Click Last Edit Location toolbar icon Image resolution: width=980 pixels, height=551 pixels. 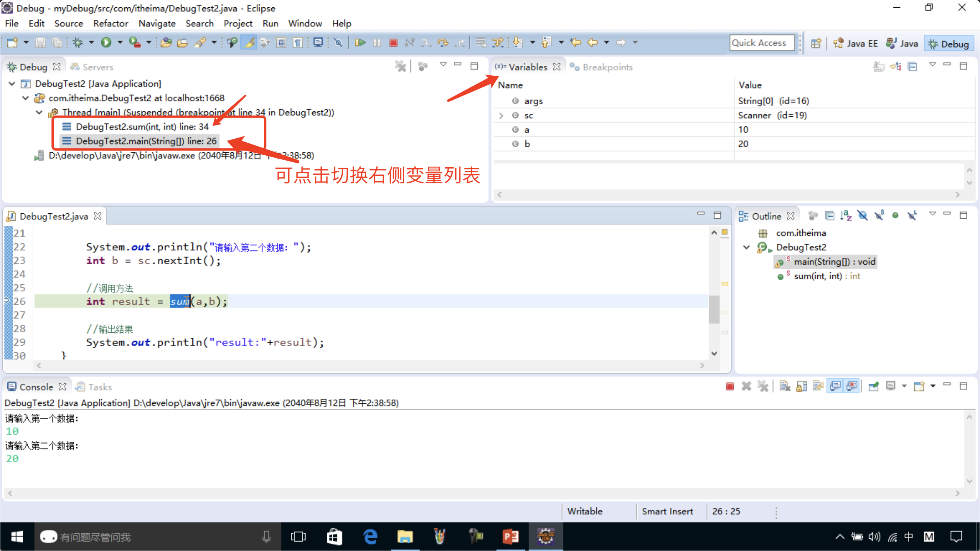tap(575, 43)
